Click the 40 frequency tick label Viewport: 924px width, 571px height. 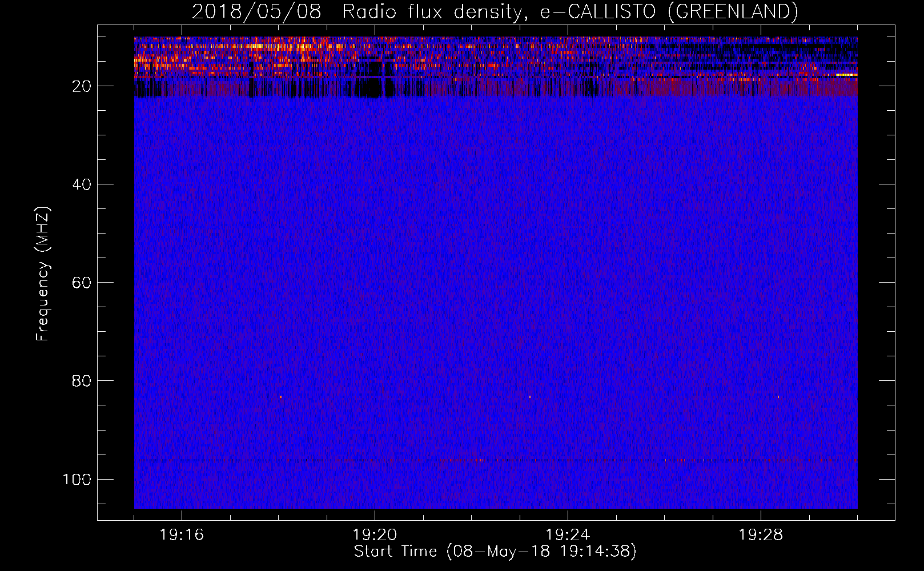(82, 184)
